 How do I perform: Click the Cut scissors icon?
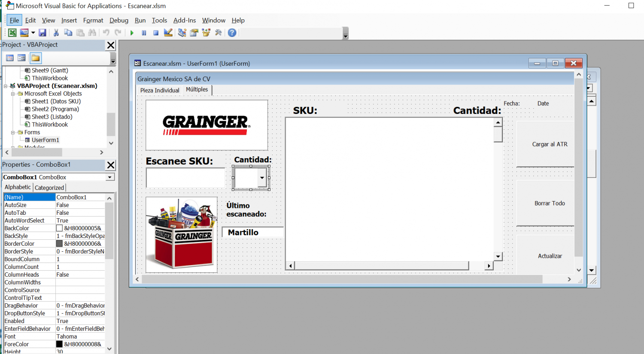pos(56,33)
